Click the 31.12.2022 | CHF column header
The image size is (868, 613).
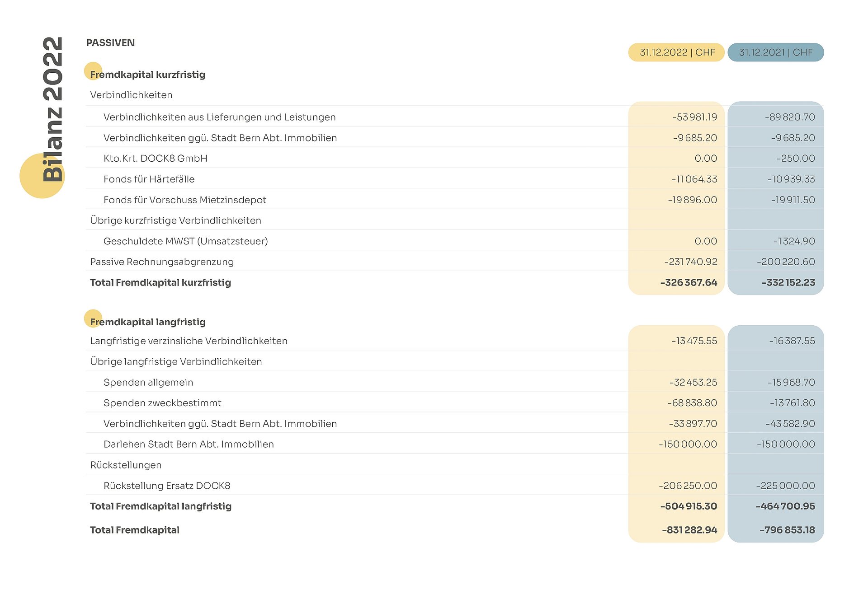pyautogui.click(x=676, y=52)
